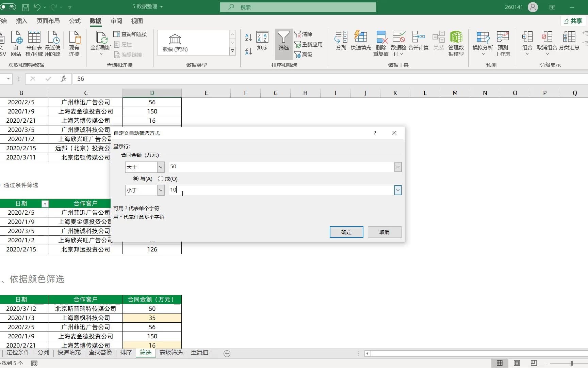
Task: Open Data Validation (数据验证) dropdown
Action: click(398, 44)
